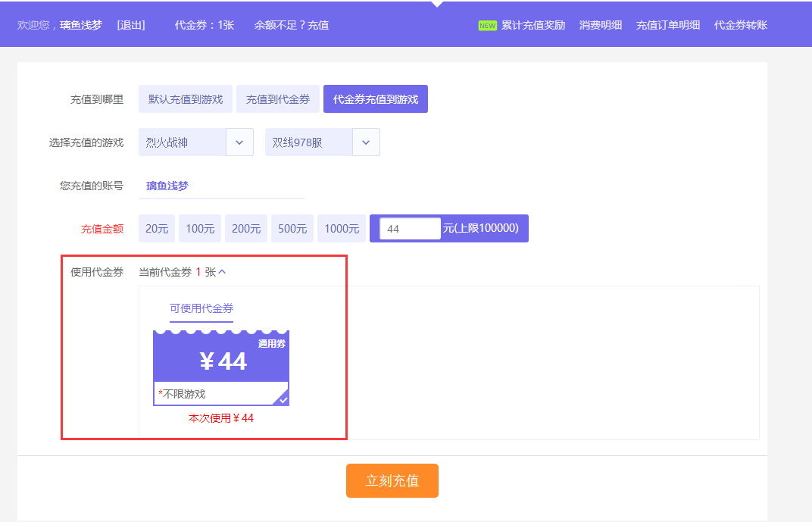The image size is (812, 522).
Task: Click the green NEW badge icon
Action: click(487, 25)
